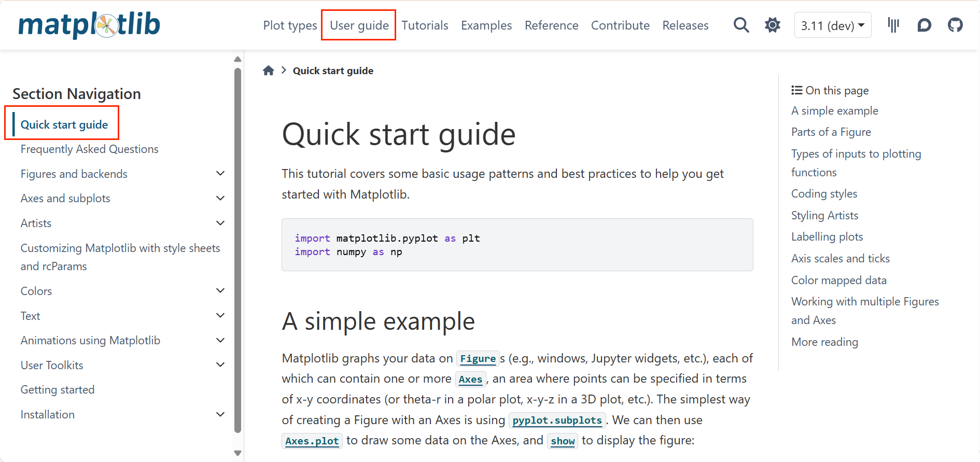Open Axes and subplots link
Viewport: 980px width, 462px height.
tap(65, 198)
